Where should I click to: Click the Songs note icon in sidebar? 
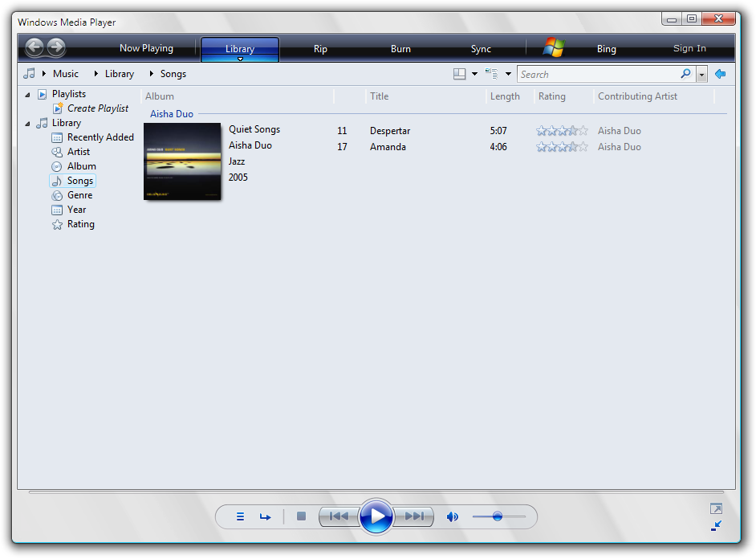coord(57,181)
